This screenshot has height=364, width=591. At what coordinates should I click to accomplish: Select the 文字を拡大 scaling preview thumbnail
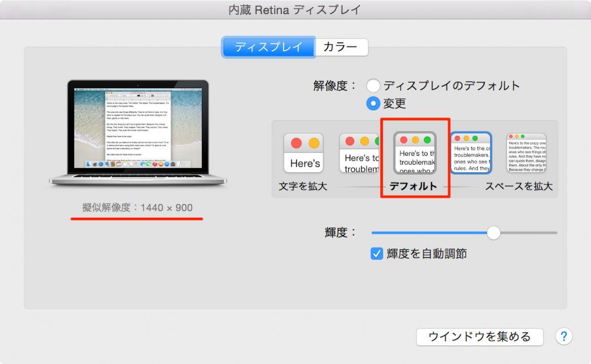(x=303, y=152)
